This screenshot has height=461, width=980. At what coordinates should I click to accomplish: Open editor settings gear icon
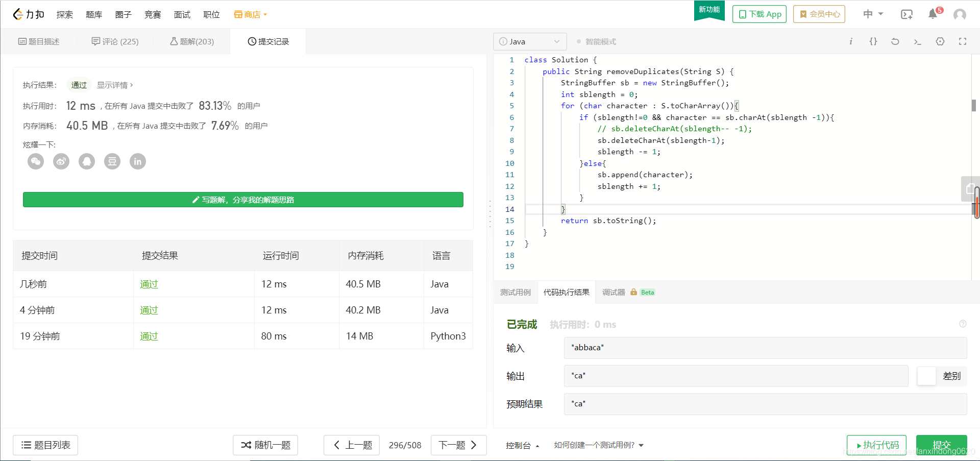(x=940, y=41)
